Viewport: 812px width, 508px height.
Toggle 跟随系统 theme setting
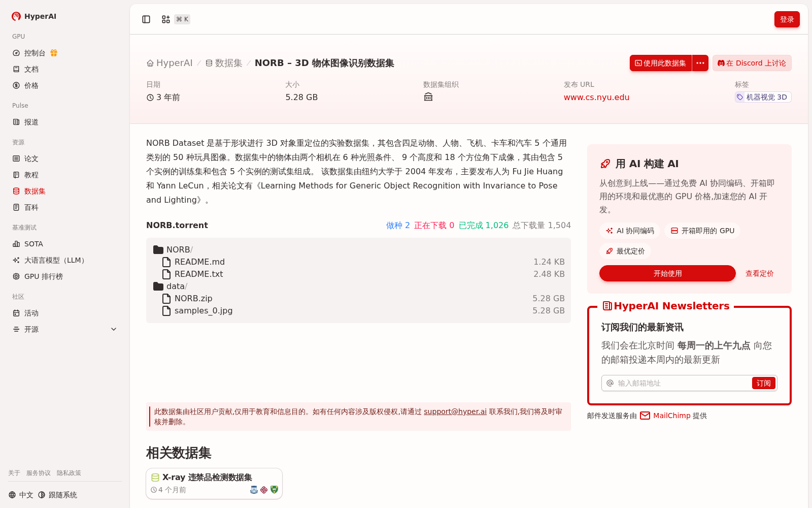pos(57,495)
